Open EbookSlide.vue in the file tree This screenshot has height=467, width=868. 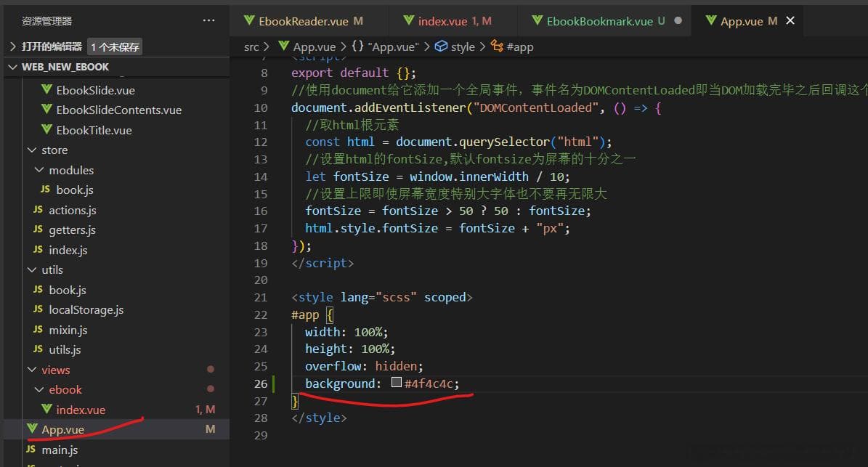pos(95,90)
